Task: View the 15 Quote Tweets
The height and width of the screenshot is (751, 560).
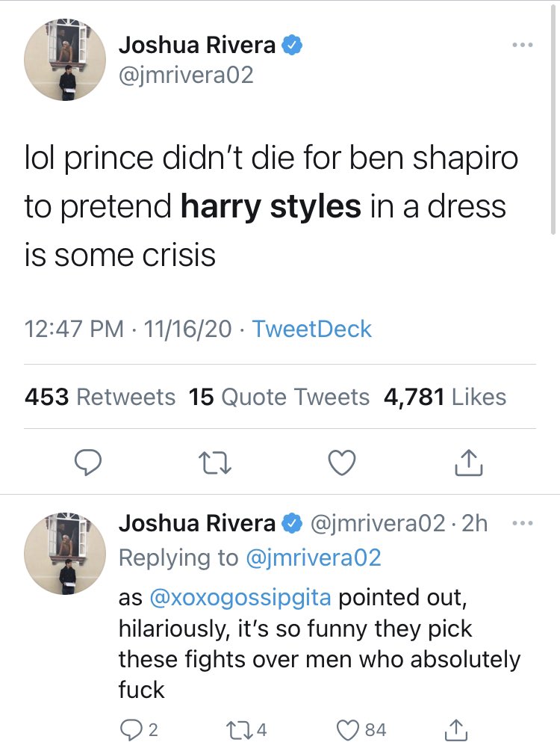Action: 279,397
